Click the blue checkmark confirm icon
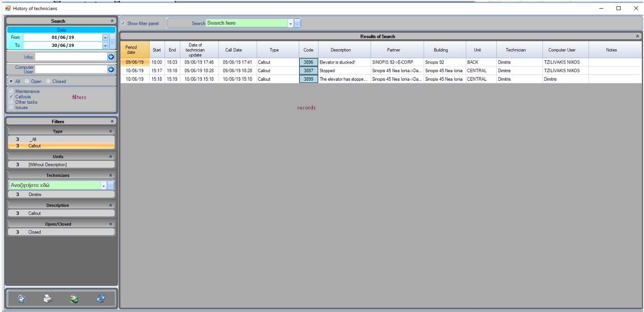 (21, 298)
